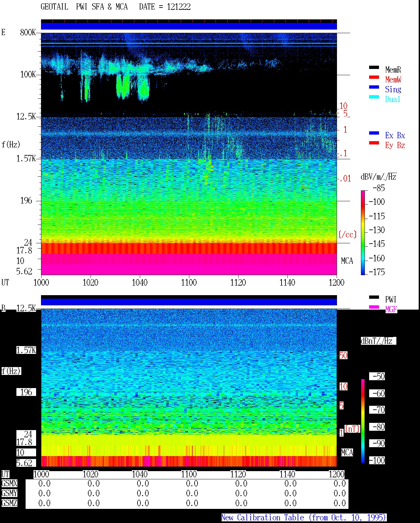Click the black MemR legend swatch
This screenshot has width=420, height=523.
374,67
